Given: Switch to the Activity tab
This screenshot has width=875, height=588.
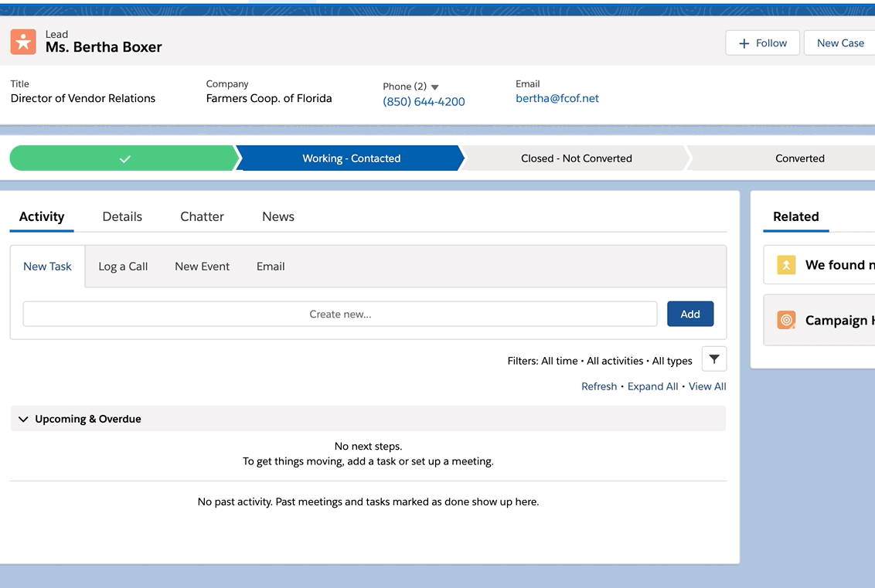Looking at the screenshot, I should [x=42, y=216].
